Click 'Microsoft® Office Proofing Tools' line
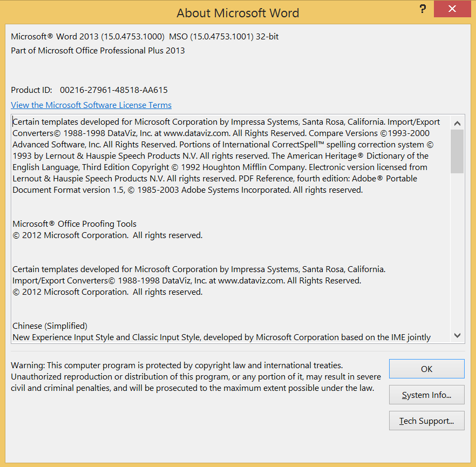The image size is (476, 467). pos(74,224)
